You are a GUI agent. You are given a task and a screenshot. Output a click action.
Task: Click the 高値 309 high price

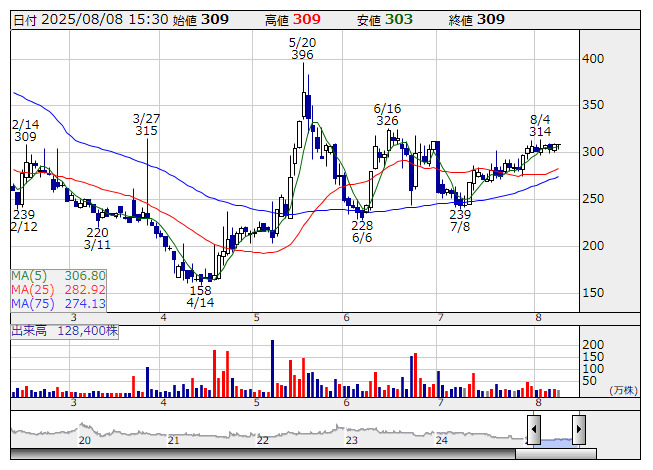[293, 20]
